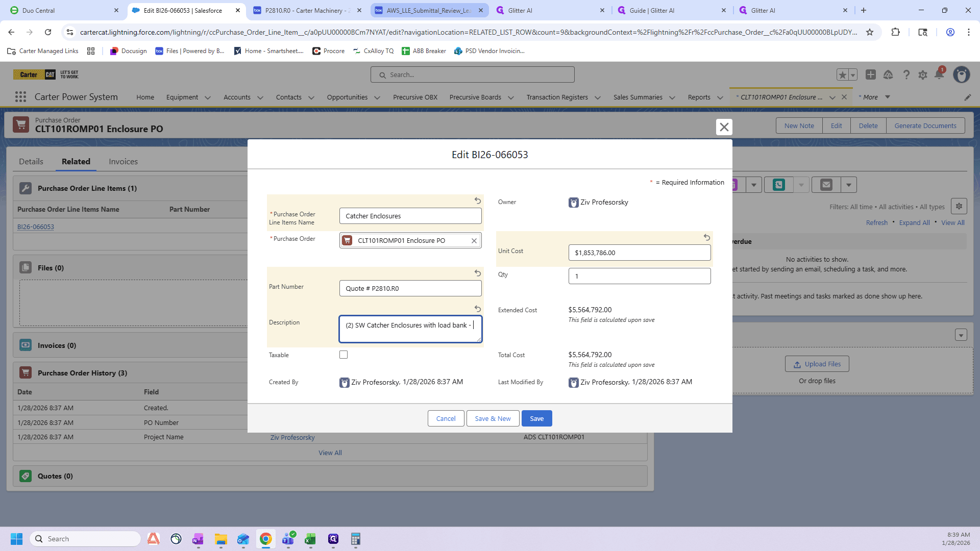Open the Files panel dropdown menu
The width and height of the screenshot is (980, 551).
pyautogui.click(x=961, y=335)
